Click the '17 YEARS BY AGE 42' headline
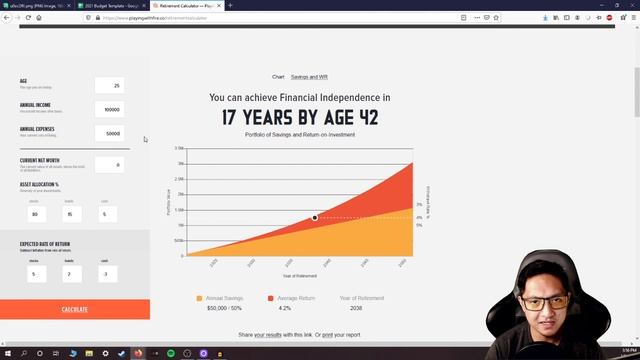 coord(300,118)
